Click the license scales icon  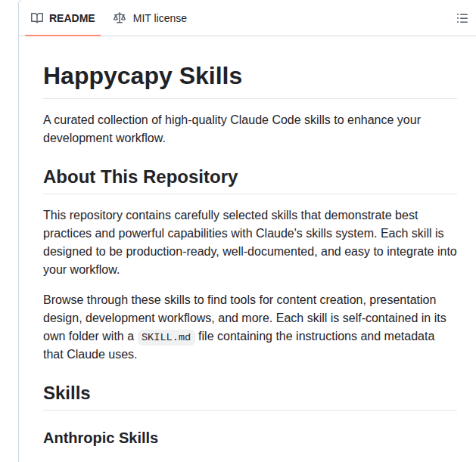coord(120,18)
